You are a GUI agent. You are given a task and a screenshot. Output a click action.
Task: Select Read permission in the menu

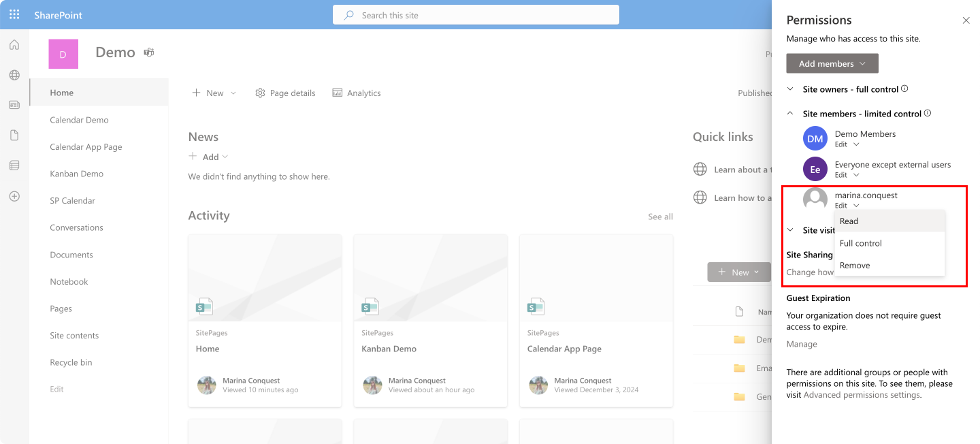(889, 221)
